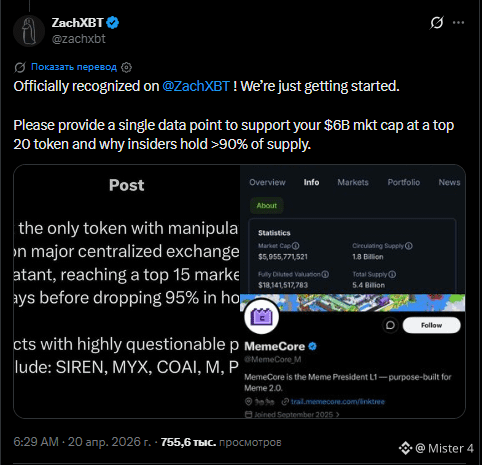
Task: Click Circulating Supply info icon
Action: point(409,246)
